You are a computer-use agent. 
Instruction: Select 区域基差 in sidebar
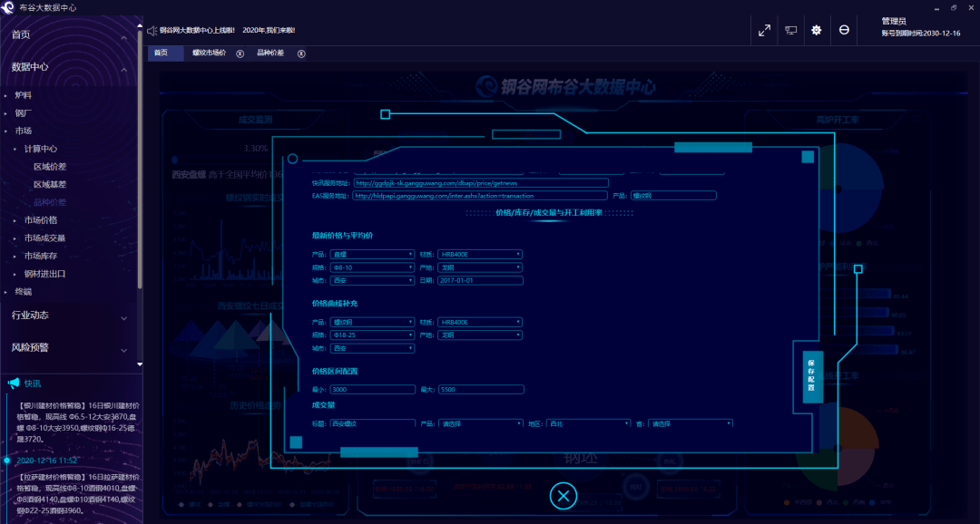(50, 184)
